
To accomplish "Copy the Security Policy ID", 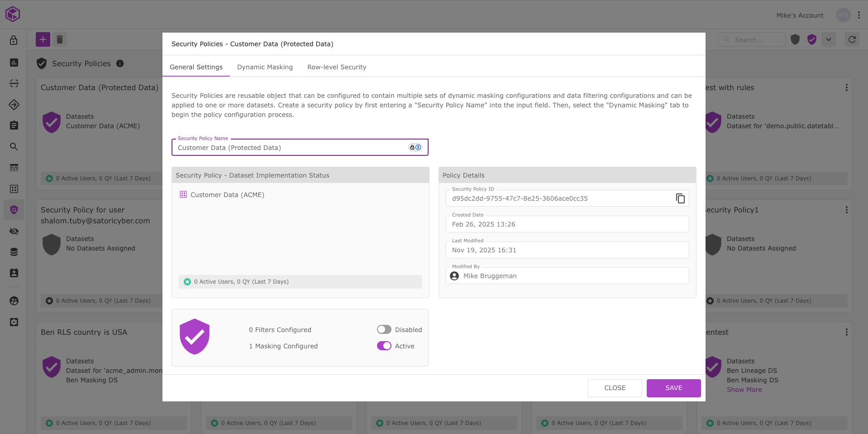I will click(680, 198).
